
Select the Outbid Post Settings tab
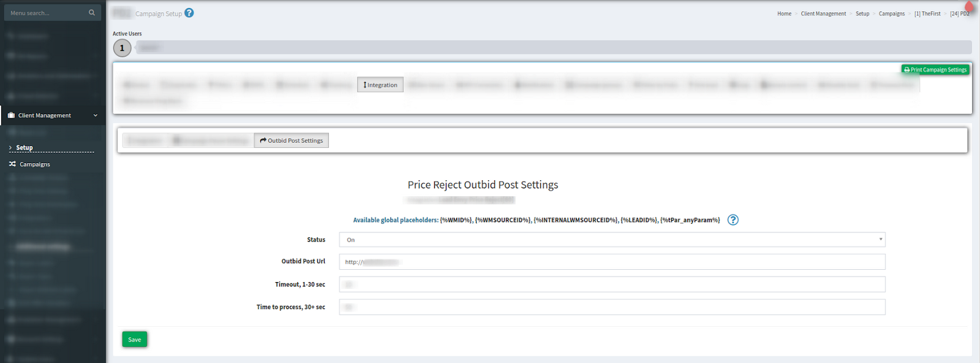[292, 141]
